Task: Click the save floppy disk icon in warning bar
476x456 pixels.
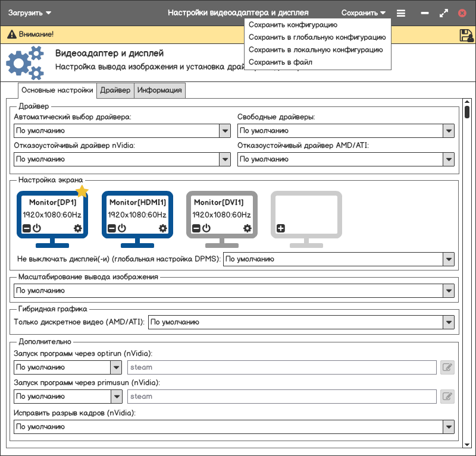Action: coord(466,35)
